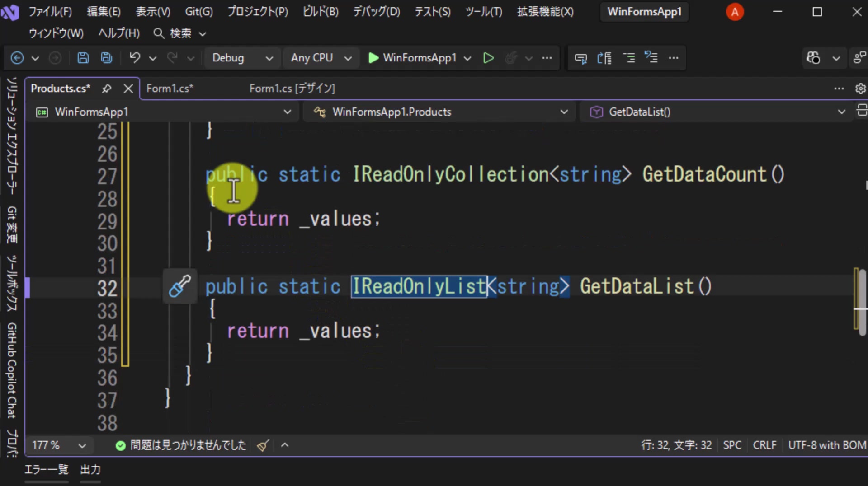Screen dimensions: 868x486
Task: Switch to the Form1.cs [デザイン] tab
Action: tap(292, 89)
